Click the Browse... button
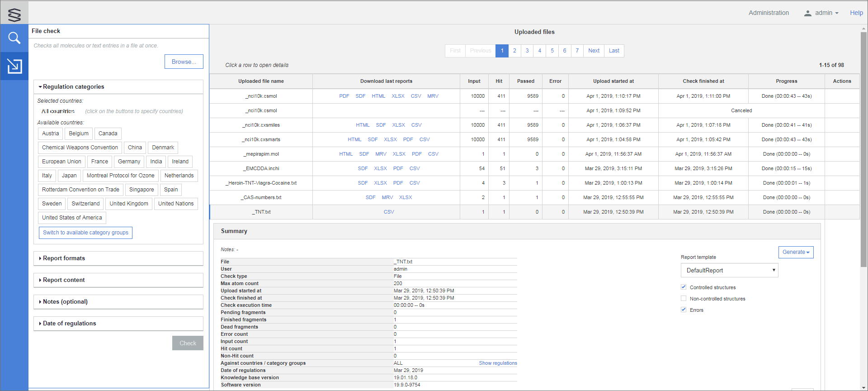 [x=184, y=62]
